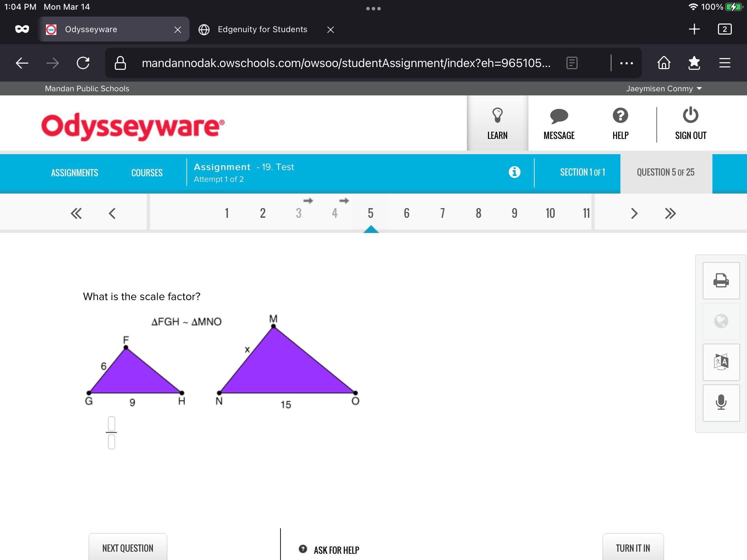747x560 pixels.
Task: Switch to Edgenuity for Students tab
Action: coord(262,29)
